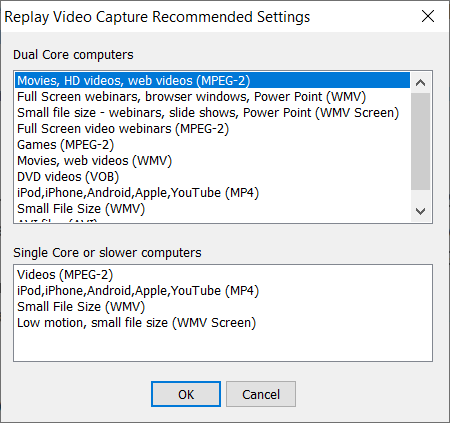Select Full Screen webinars, browser windows (WMV)
Image resolution: width=450 pixels, height=423 pixels.
pyautogui.click(x=212, y=97)
